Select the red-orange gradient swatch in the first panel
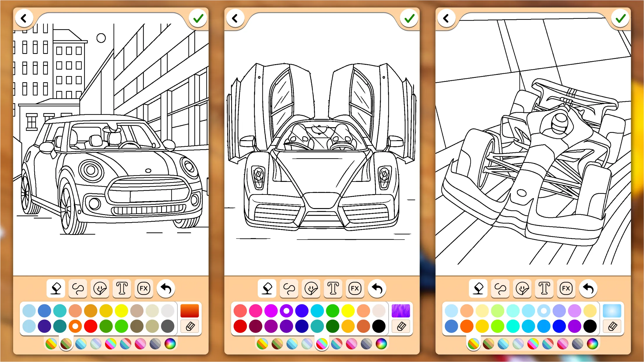644x362 pixels. [190, 310]
